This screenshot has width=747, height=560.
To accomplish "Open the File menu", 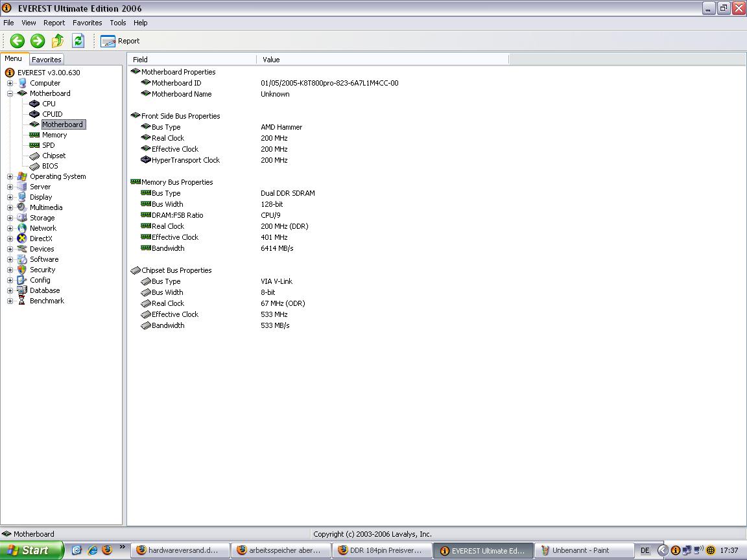I will point(8,23).
